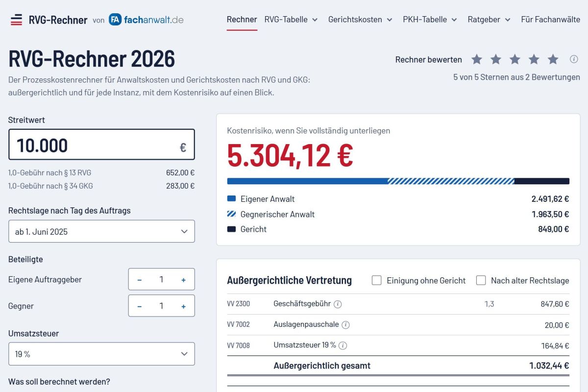Increase Eigene Auftraggeber count with plus
Viewport: 588px width, 392px height.
(184, 280)
